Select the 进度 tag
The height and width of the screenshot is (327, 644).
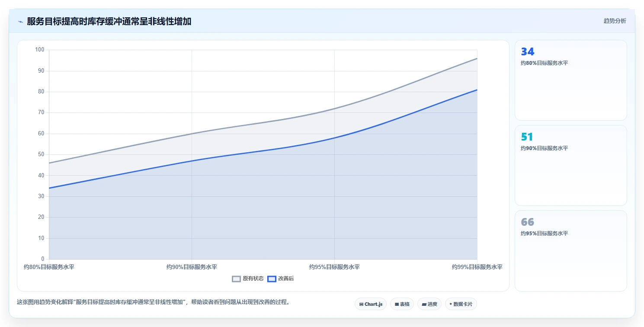pyautogui.click(x=429, y=304)
